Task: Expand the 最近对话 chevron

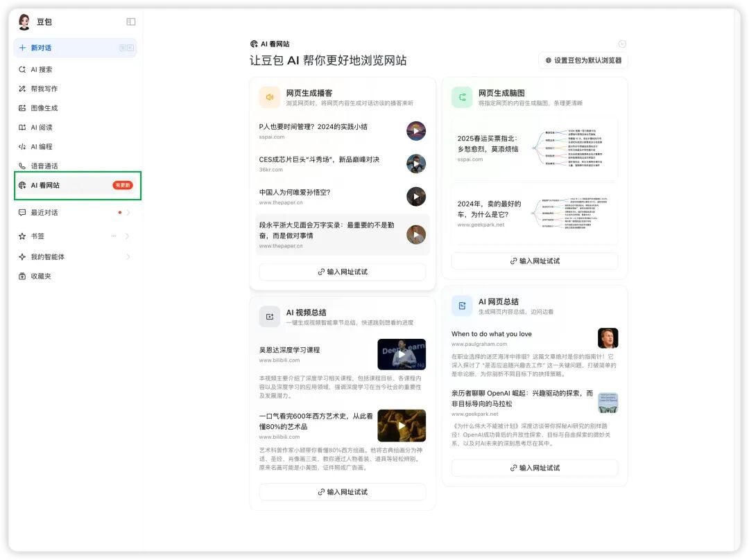Action: coord(128,213)
